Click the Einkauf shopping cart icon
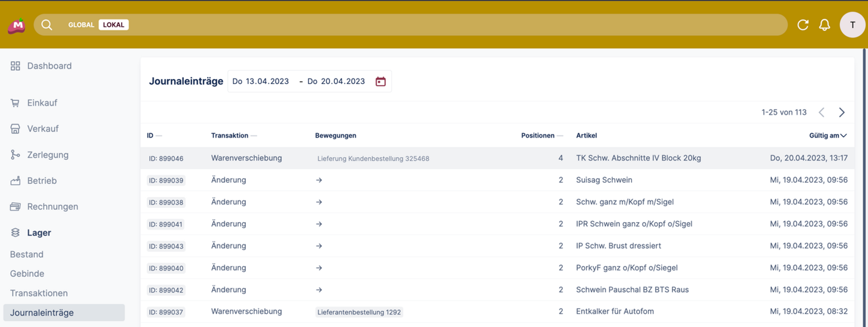Image resolution: width=868 pixels, height=327 pixels. tap(15, 103)
